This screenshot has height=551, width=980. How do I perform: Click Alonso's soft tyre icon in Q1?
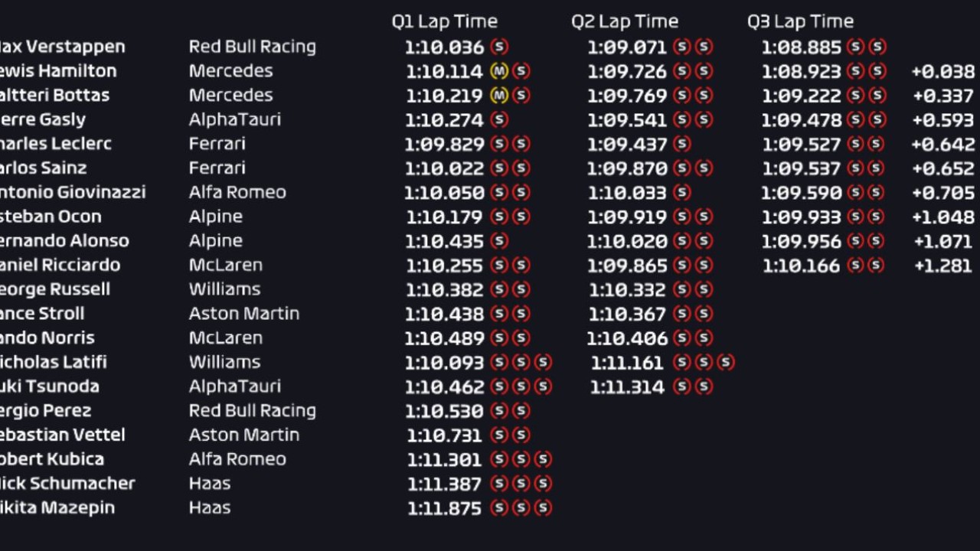pos(499,241)
